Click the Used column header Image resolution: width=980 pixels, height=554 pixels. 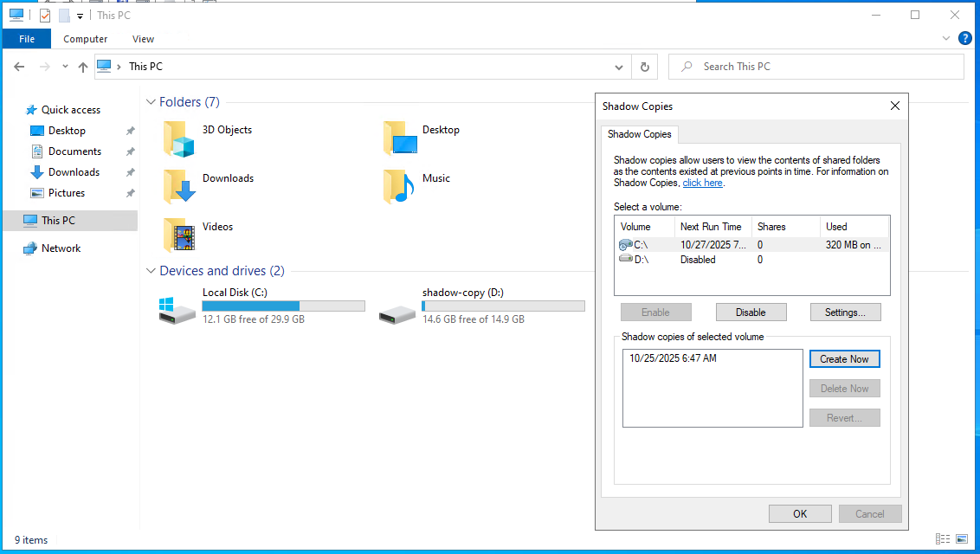[x=854, y=227]
